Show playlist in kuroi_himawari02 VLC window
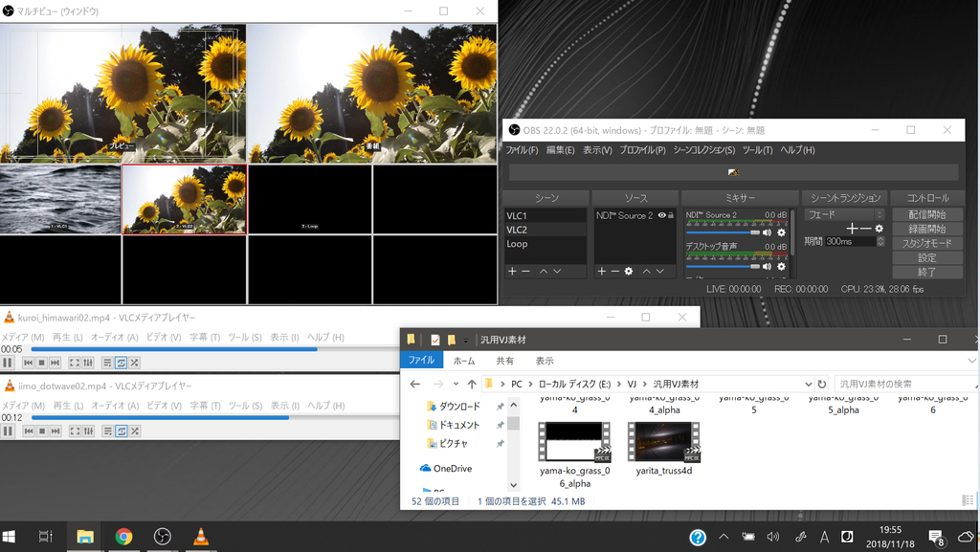Viewport: 980px width, 552px height. pyautogui.click(x=107, y=363)
